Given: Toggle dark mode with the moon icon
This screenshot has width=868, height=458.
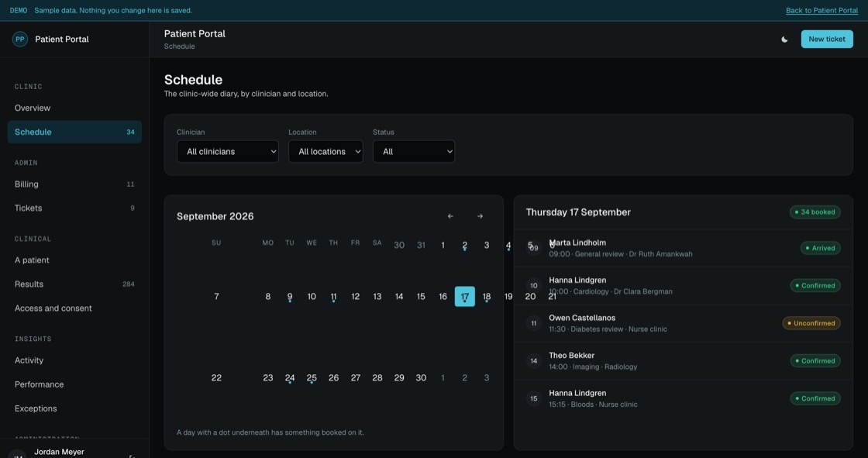Looking at the screenshot, I should (x=784, y=40).
